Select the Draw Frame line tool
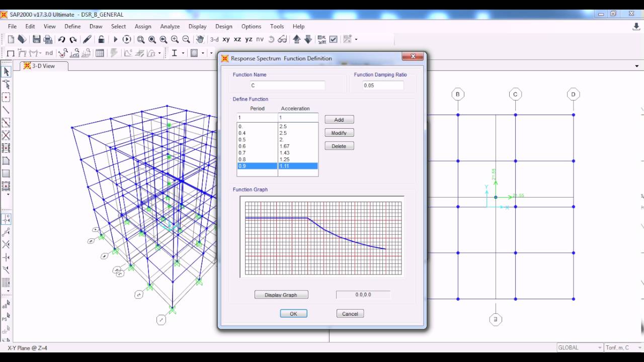644x362 pixels. (6, 110)
